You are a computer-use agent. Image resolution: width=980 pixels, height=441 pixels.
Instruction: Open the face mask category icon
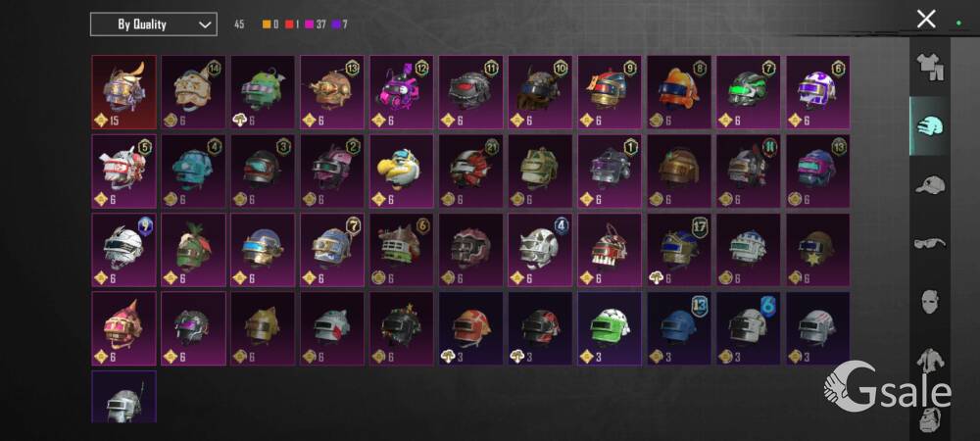point(930,302)
